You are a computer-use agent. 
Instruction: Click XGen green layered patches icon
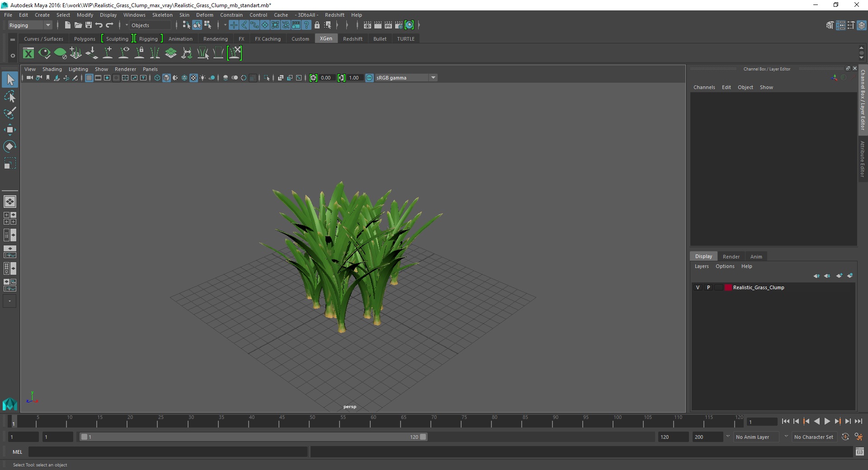tap(171, 53)
